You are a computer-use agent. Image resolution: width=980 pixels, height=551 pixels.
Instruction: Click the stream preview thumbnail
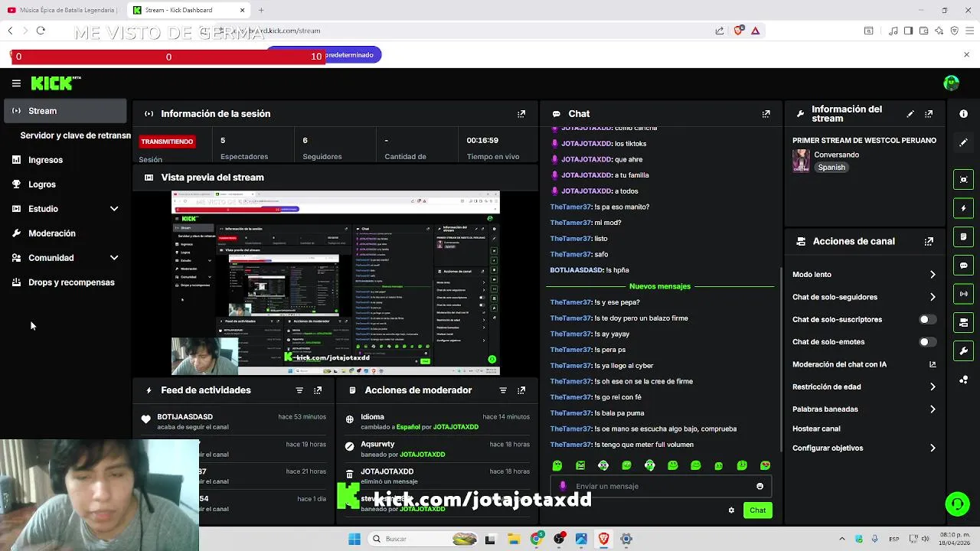[335, 283]
